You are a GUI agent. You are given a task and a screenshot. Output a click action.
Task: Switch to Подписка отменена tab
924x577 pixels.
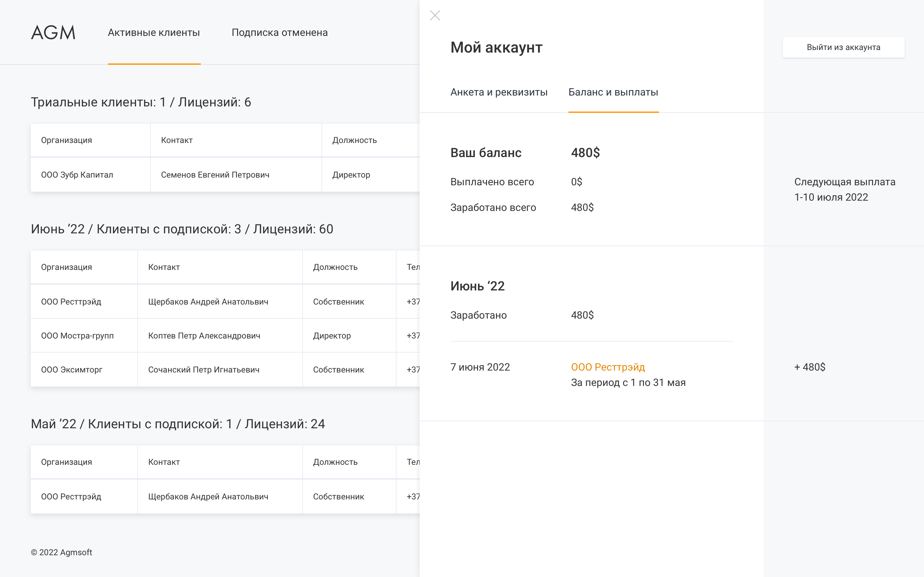point(279,33)
